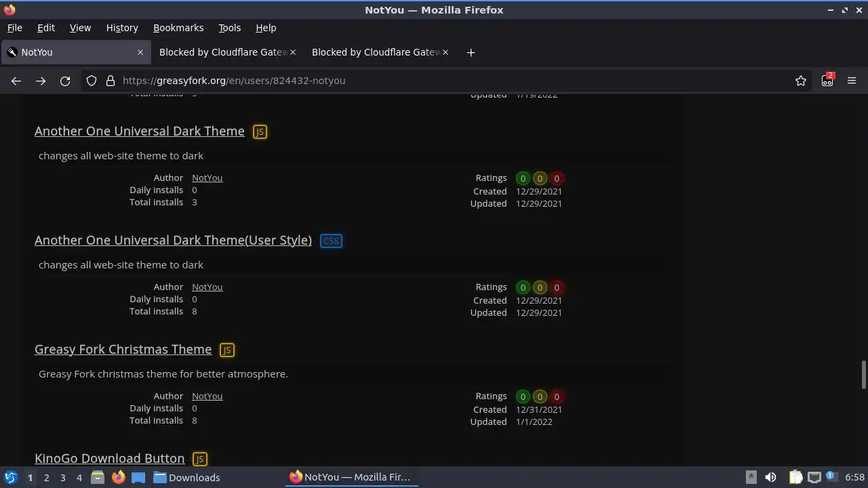The height and width of the screenshot is (488, 868).
Task: Click the tray icon left of volume
Action: (x=751, y=478)
